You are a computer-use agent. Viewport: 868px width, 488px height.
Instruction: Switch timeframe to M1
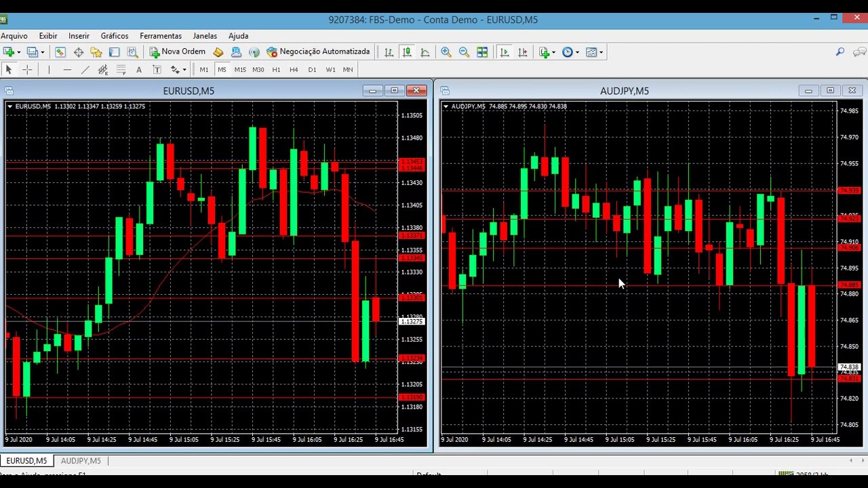[x=204, y=70]
